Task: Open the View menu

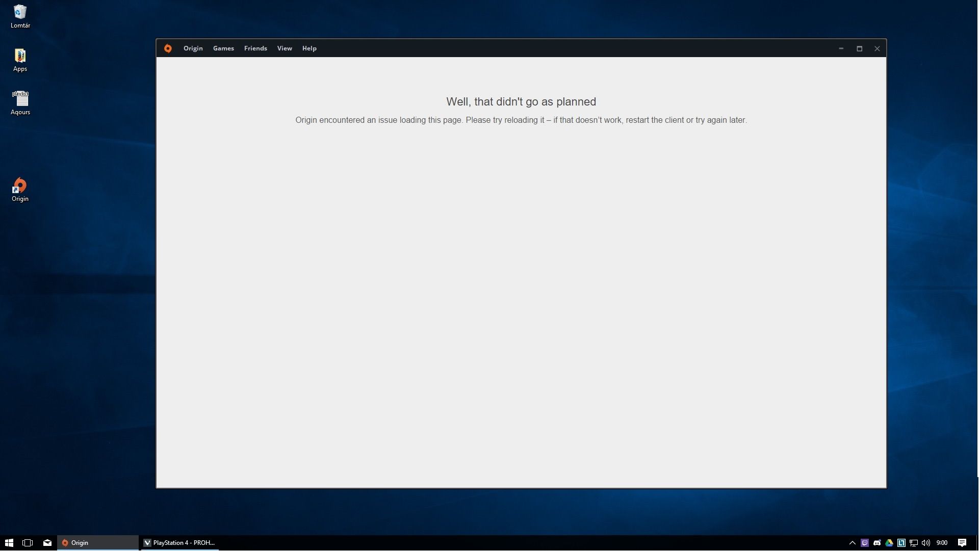Action: pos(285,48)
